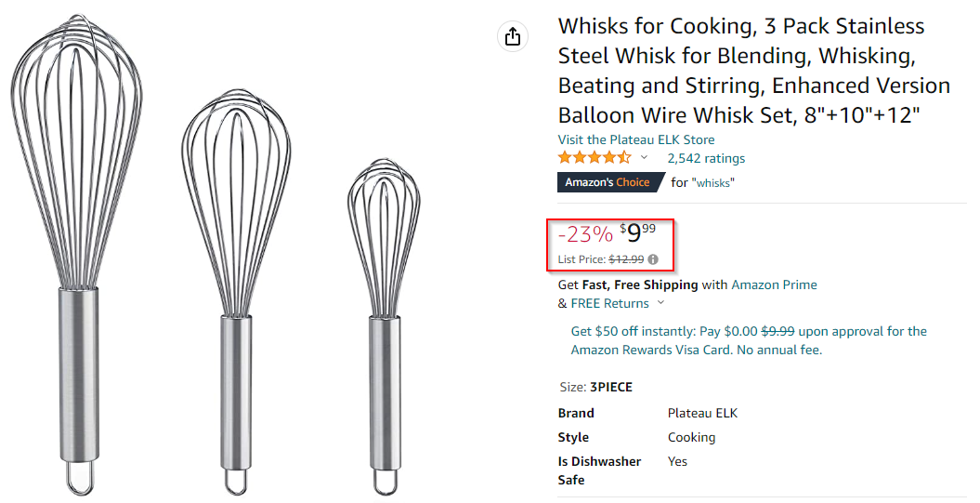Expand the FREE Returns chevron
The width and height of the screenshot is (980, 503).
(x=661, y=303)
